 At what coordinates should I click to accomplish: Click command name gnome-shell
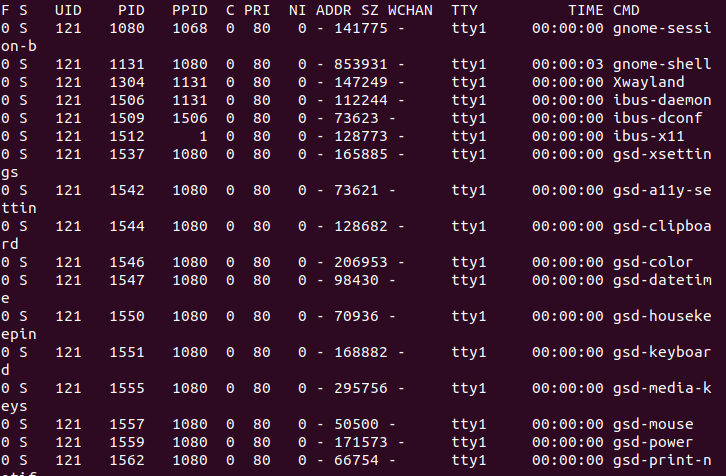pos(662,64)
